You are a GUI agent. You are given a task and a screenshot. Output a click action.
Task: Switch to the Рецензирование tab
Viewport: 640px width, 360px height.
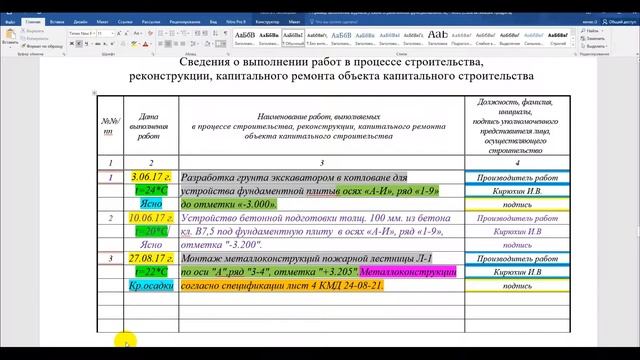184,22
